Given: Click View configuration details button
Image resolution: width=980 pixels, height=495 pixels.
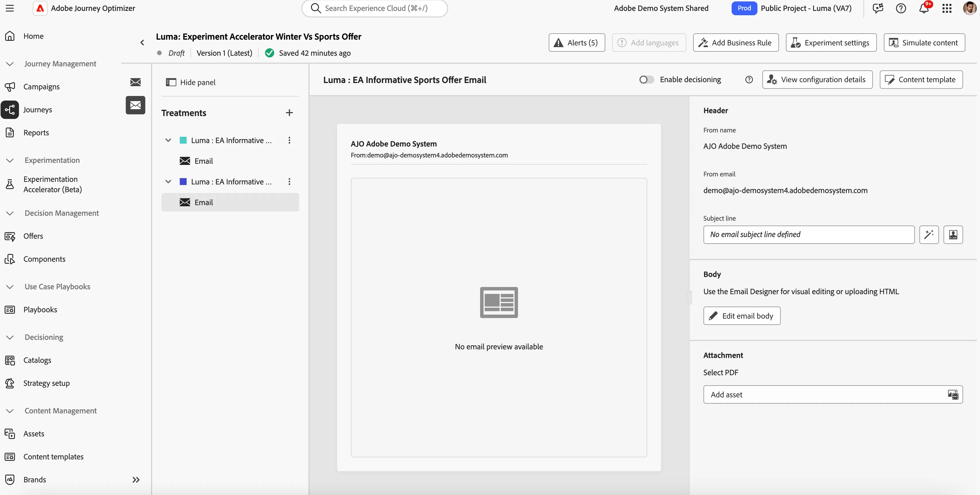Looking at the screenshot, I should (x=817, y=80).
